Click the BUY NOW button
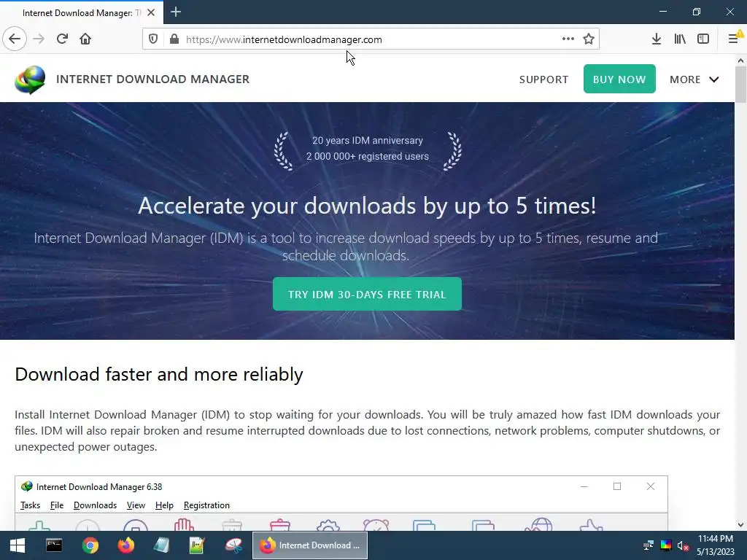 (619, 79)
